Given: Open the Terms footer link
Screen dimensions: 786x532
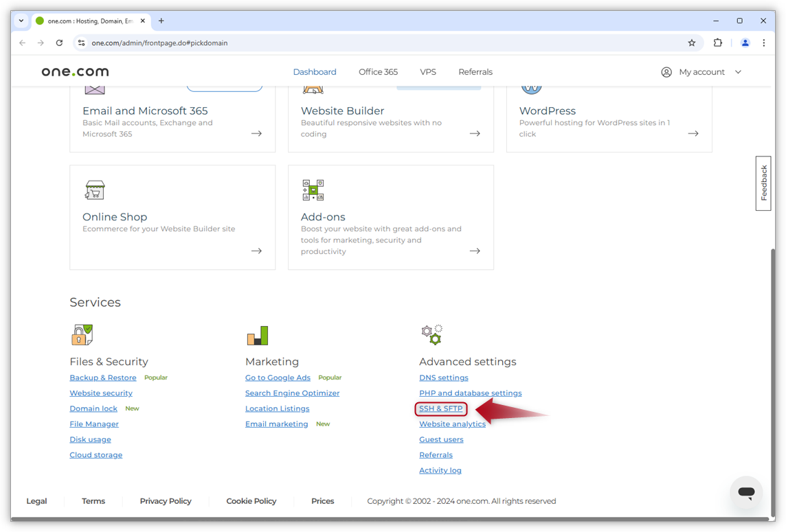Looking at the screenshot, I should coord(93,501).
